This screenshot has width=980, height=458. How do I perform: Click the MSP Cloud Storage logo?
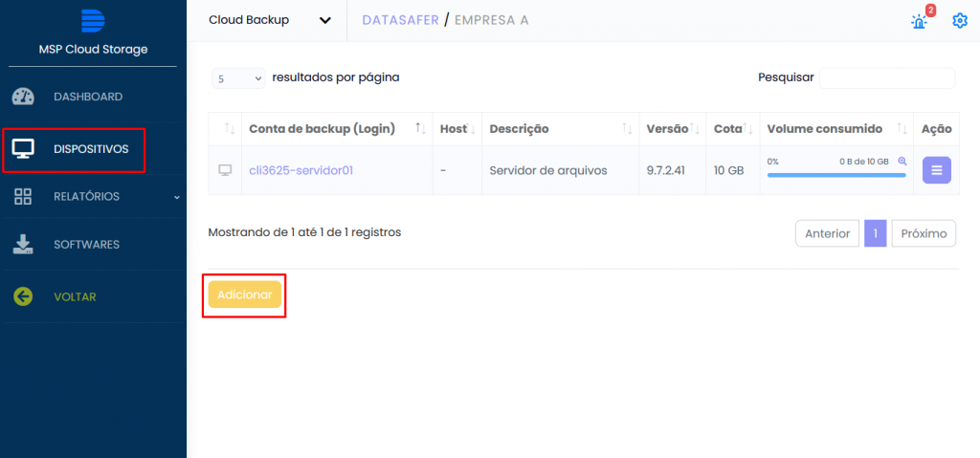coord(93,21)
